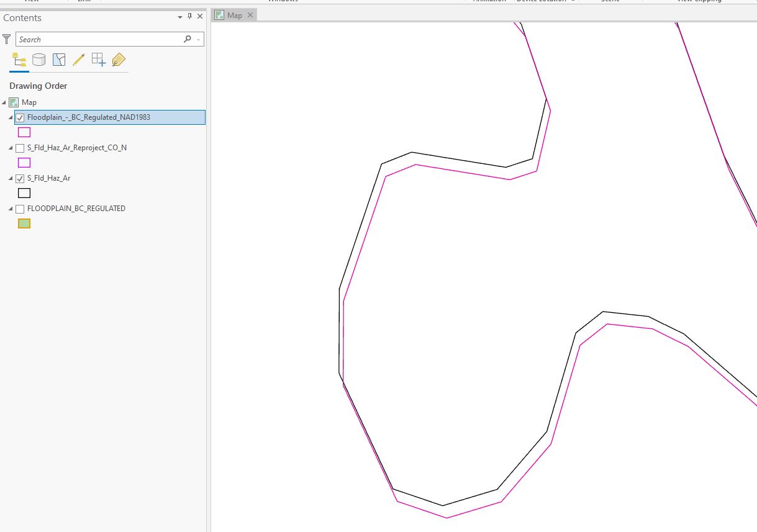Select the Map item in tree
Image resolution: width=757 pixels, height=532 pixels.
pos(29,102)
